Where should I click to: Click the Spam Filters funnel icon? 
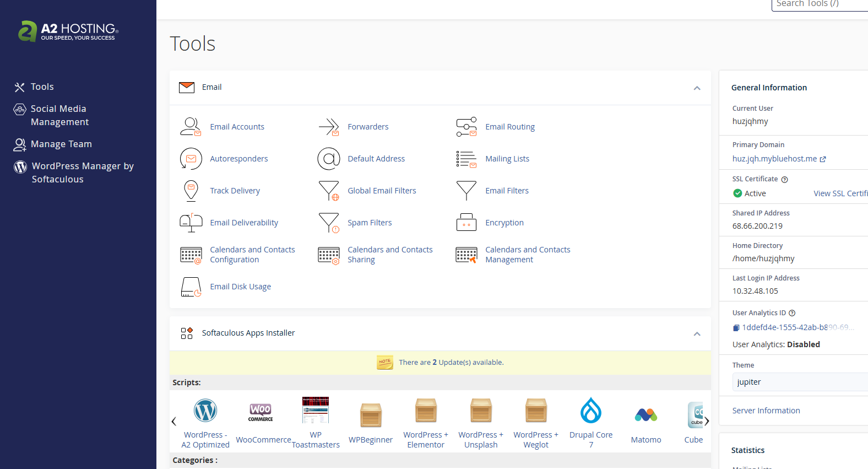(329, 223)
